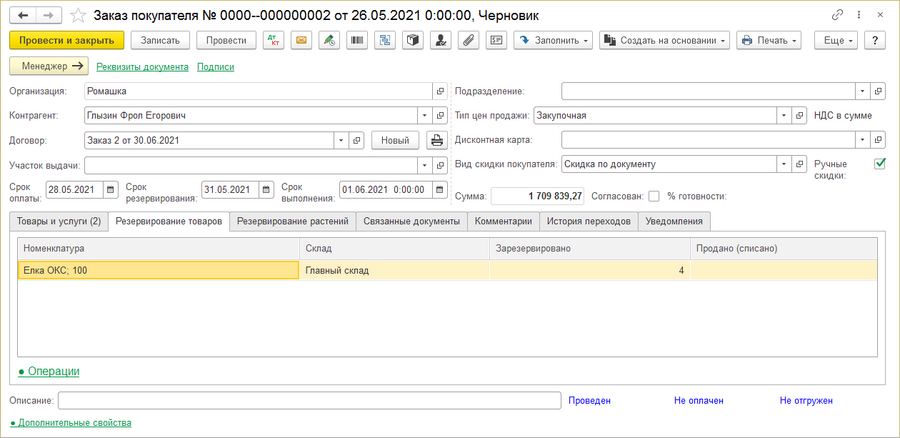The width and height of the screenshot is (900, 438).
Task: Click the black box package icon
Action: click(413, 41)
